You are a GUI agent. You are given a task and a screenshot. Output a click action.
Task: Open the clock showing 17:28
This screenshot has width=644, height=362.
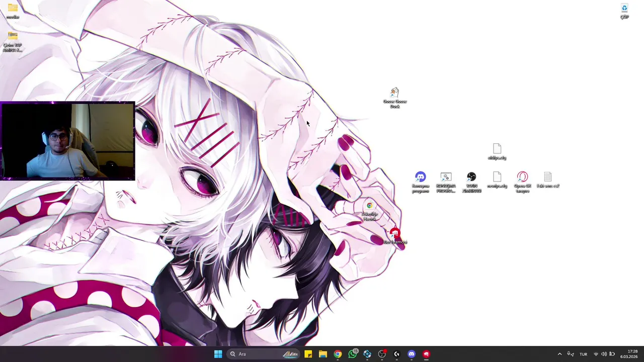(629, 354)
